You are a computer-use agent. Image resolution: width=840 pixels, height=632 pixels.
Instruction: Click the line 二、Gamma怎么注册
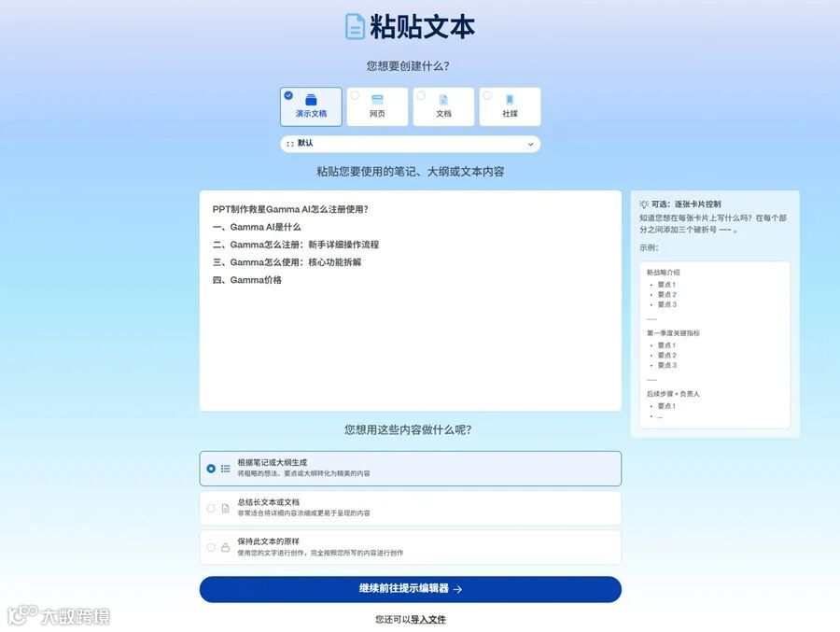point(296,245)
